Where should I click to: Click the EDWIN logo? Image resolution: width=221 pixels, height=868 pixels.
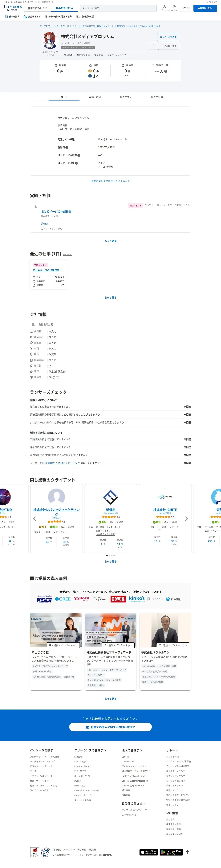pos(118,599)
